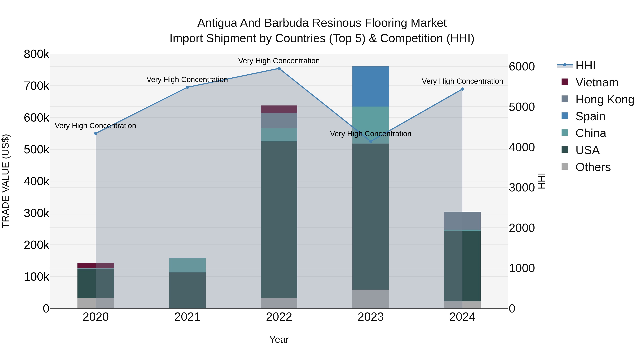Click the 2021 x-axis label
644x362 pixels.
point(187,317)
